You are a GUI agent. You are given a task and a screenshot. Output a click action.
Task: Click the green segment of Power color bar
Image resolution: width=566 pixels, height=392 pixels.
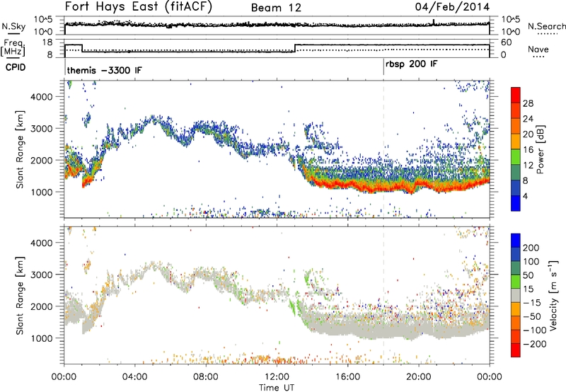pos(516,157)
